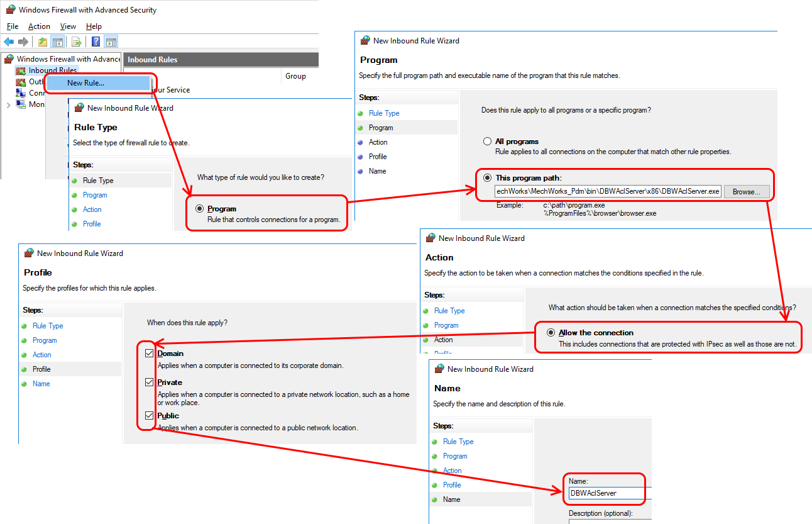Open the Help menu

click(x=94, y=26)
